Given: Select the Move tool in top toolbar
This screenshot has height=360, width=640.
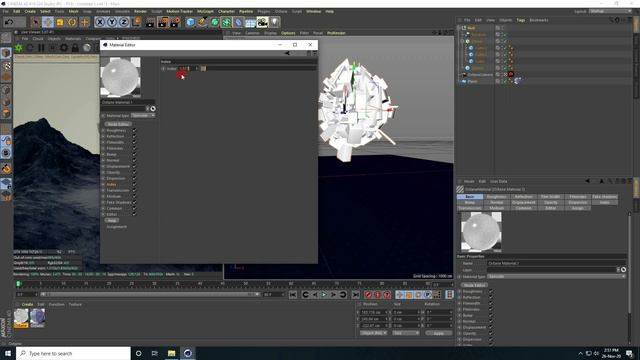Looking at the screenshot, I should (48, 22).
